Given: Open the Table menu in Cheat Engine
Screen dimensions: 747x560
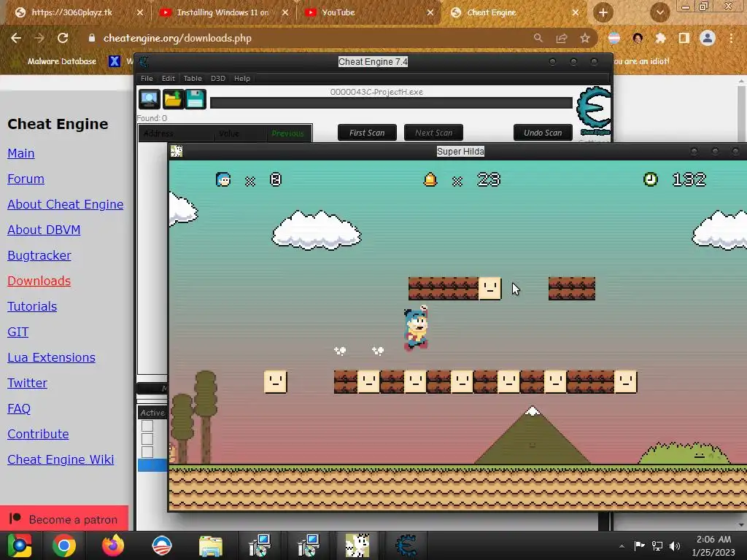Looking at the screenshot, I should pos(193,79).
